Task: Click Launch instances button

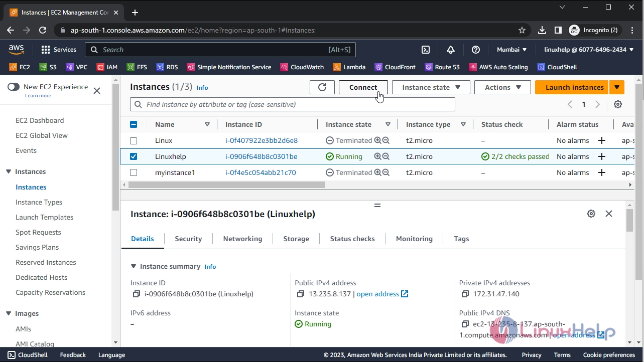Action: click(x=572, y=87)
